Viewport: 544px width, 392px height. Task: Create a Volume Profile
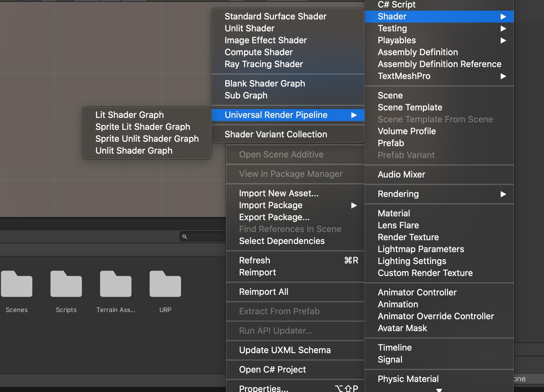[439, 131]
